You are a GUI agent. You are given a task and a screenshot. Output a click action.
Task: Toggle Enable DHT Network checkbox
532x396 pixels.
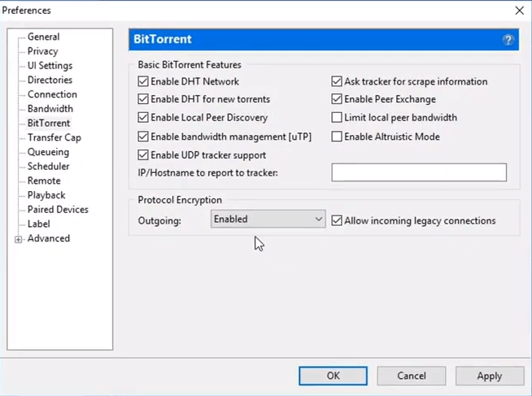click(143, 81)
